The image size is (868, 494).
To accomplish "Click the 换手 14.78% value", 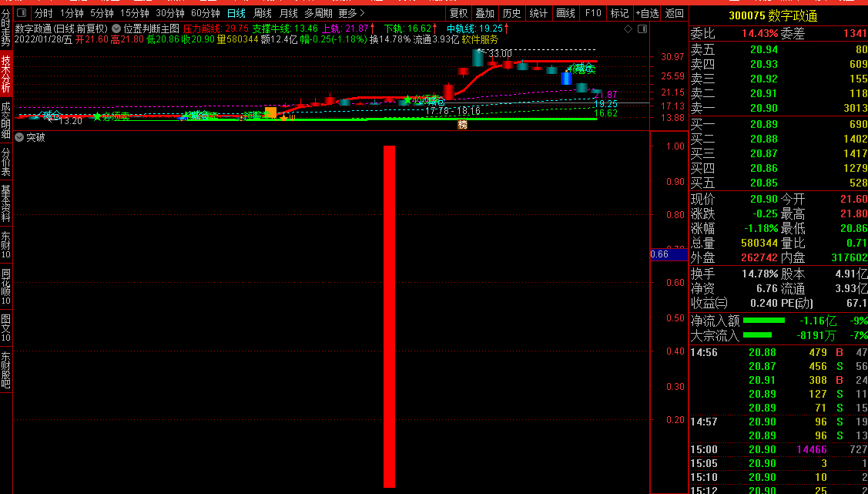I will [x=759, y=274].
